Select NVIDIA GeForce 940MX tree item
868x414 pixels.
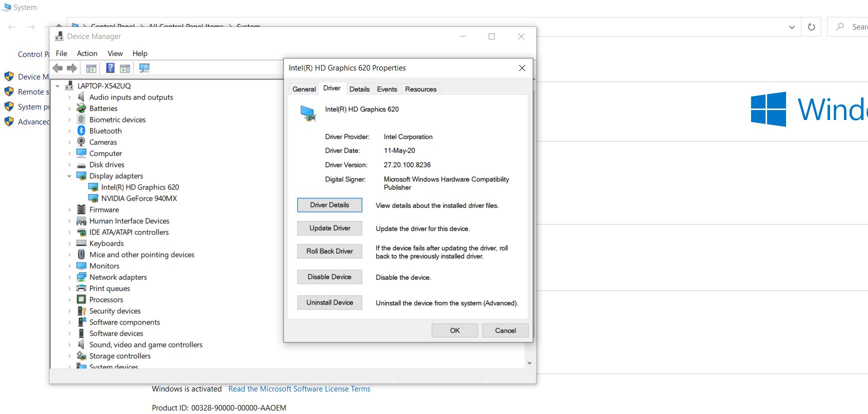tap(139, 198)
